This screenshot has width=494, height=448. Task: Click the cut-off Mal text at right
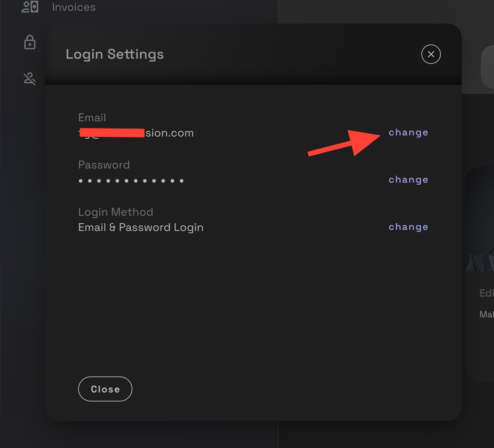(486, 315)
